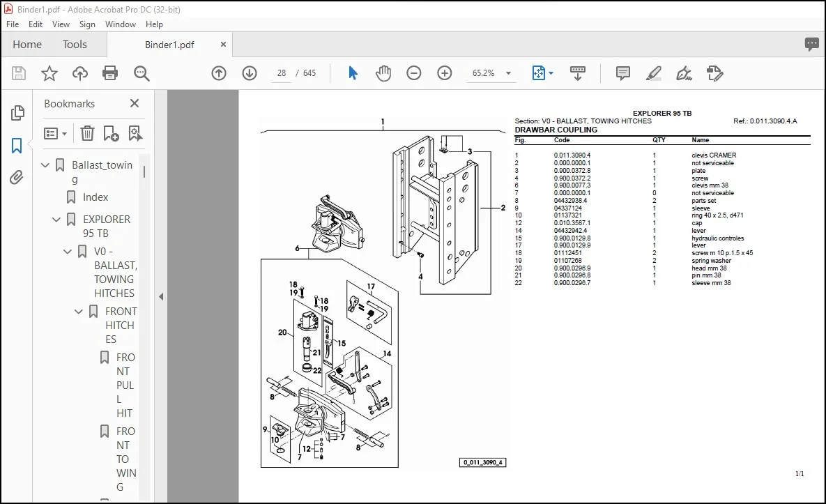826x504 pixels.
Task: Click 'spring washer' part name
Action: (711, 261)
